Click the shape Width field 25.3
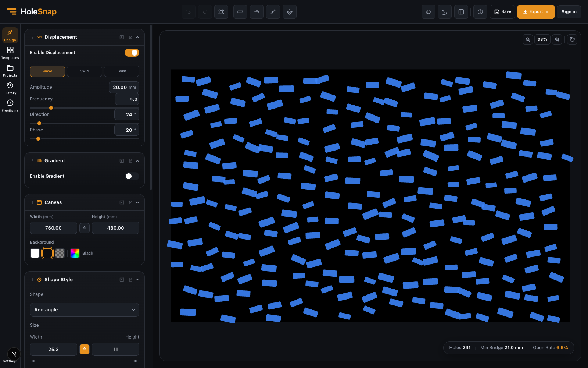 53,349
